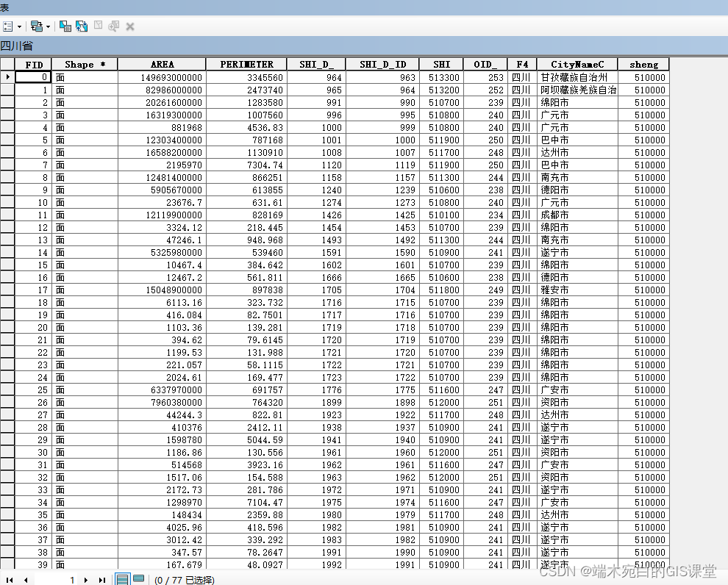Viewport: 728px width, 585px height.
Task: Click FID cell 20
Action: [33, 328]
